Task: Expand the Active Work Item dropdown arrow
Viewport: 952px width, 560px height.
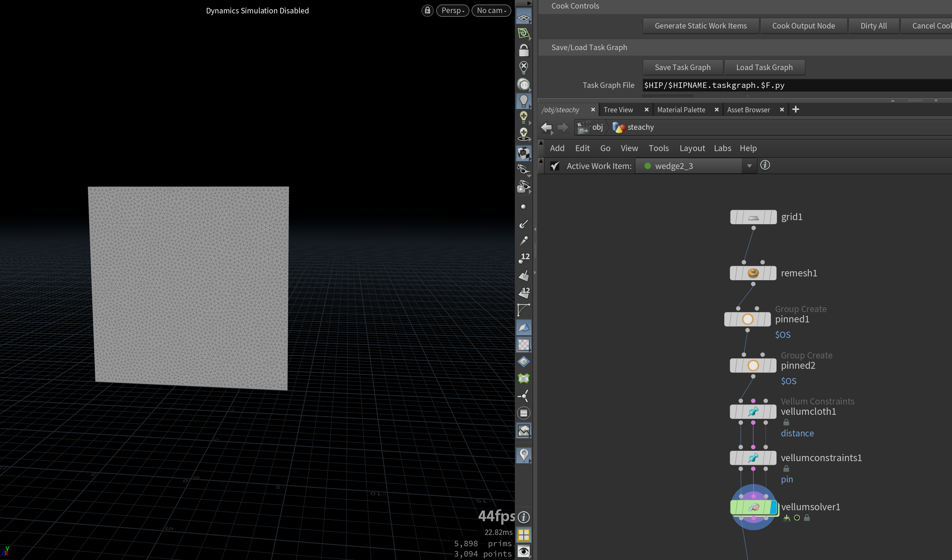Action: (x=749, y=166)
